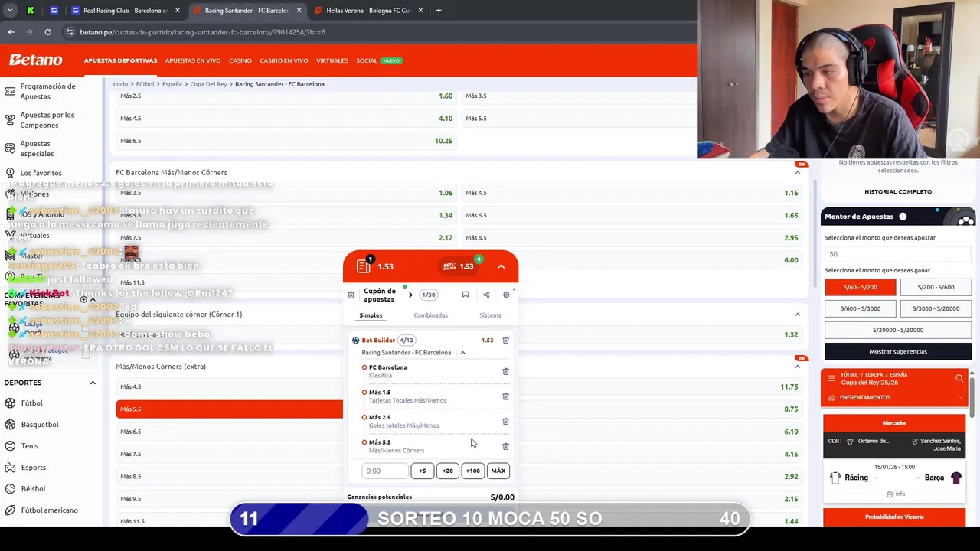
Task: Open Béisbol in sidebar
Action: [x=33, y=489]
